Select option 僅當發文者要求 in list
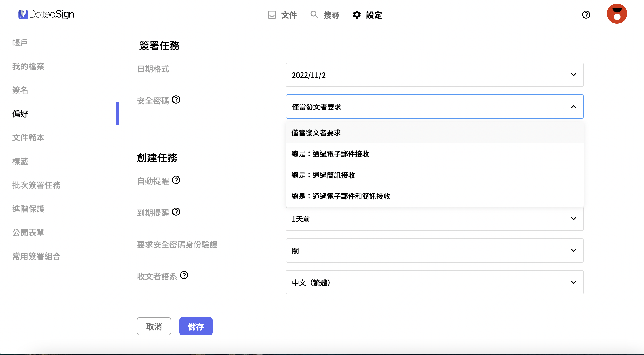This screenshot has width=644, height=355. (x=434, y=133)
